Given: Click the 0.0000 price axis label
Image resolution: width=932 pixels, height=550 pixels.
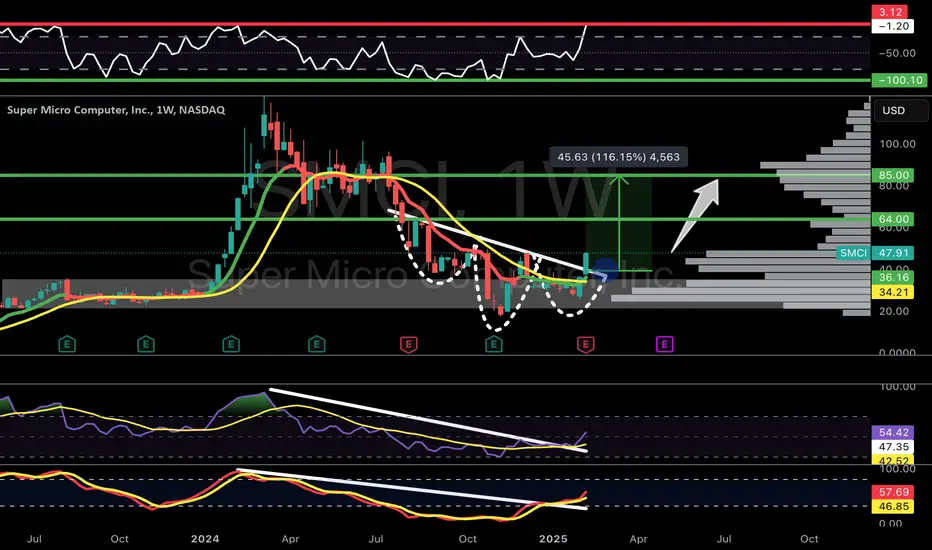Looking at the screenshot, I should coord(898,352).
